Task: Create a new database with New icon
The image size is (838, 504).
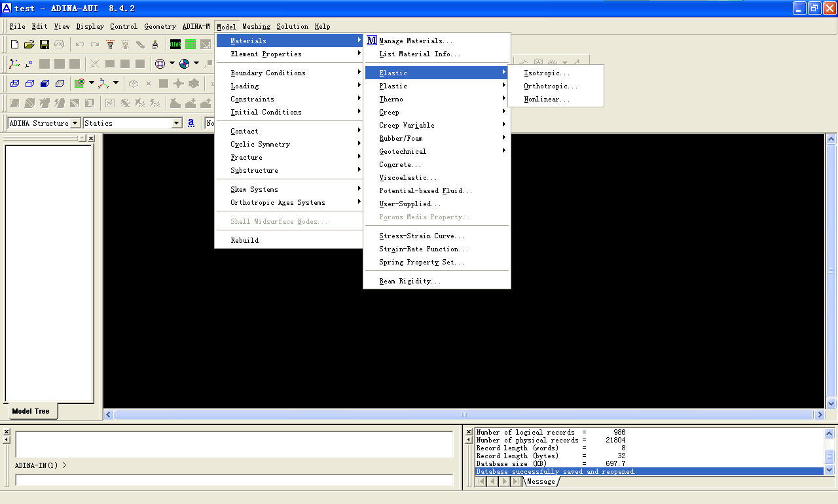Action: 14,45
